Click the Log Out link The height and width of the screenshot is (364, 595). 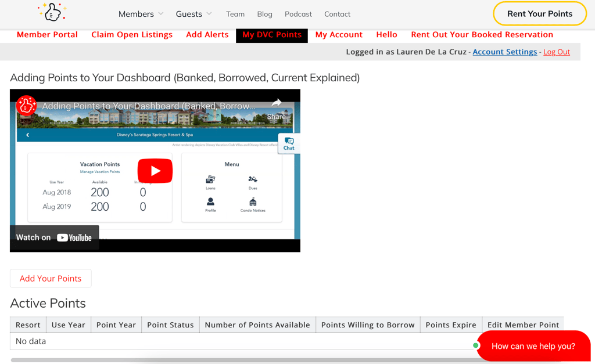pyautogui.click(x=557, y=52)
